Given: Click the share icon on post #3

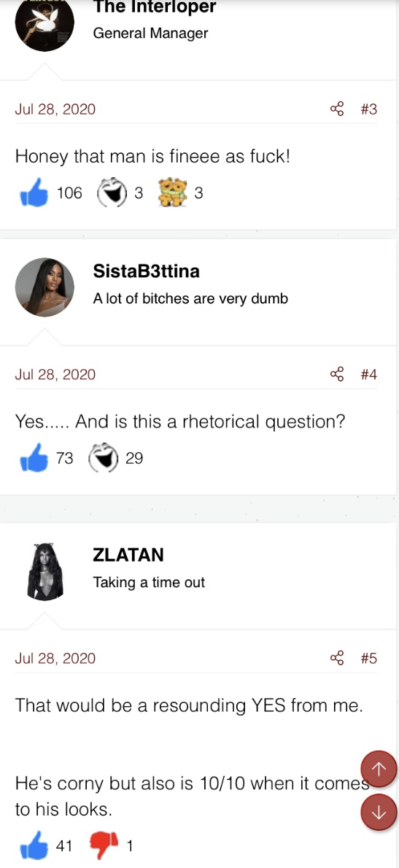Looking at the screenshot, I should point(337,109).
